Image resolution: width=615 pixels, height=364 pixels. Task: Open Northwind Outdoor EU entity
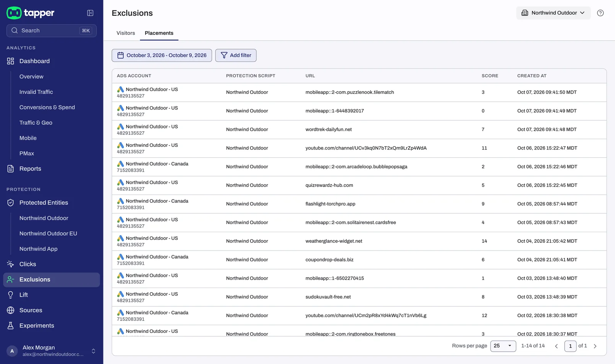pyautogui.click(x=48, y=233)
